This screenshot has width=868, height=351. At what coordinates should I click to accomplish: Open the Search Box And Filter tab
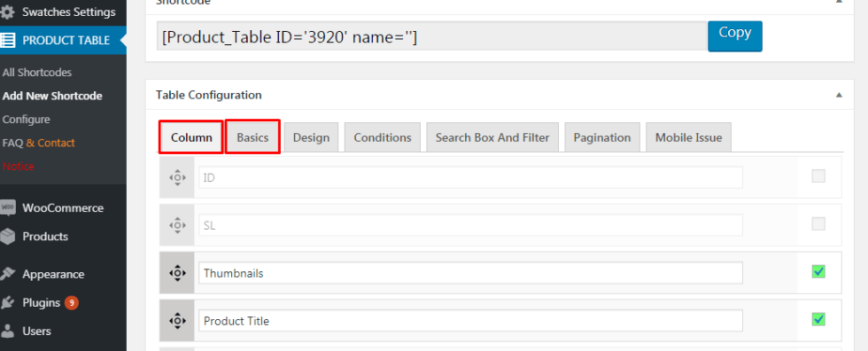pos(492,137)
